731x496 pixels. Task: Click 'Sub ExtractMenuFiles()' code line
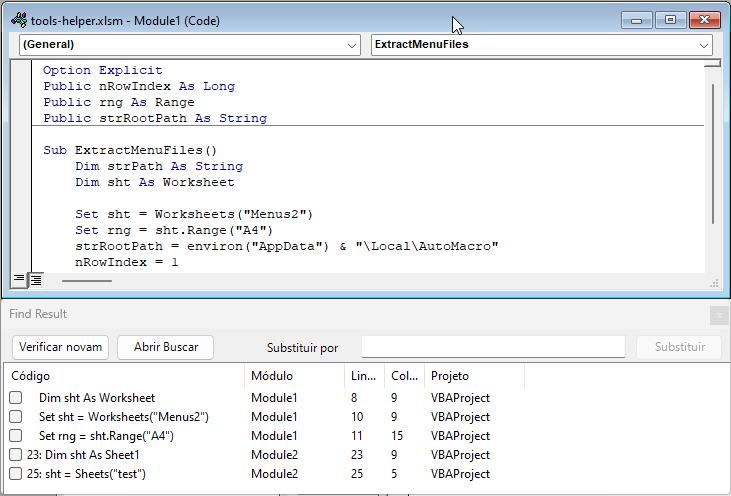tap(130, 150)
